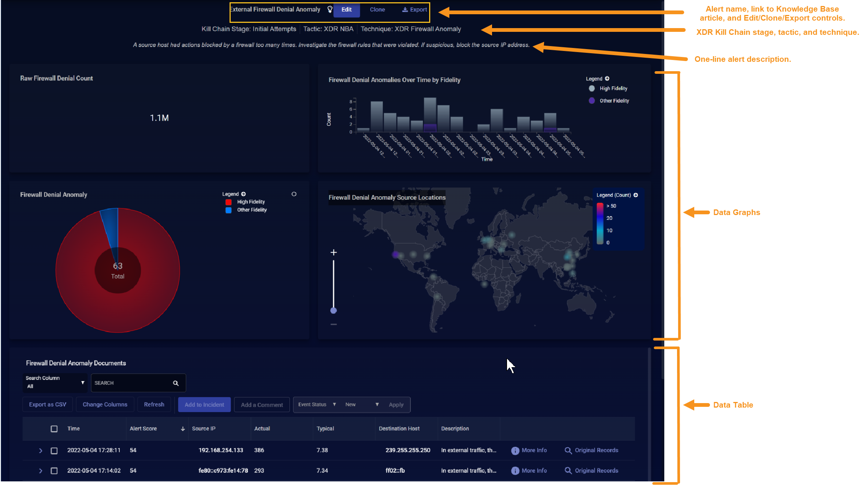Click the Knowledge Base lightbulb icon
Image resolution: width=868 pixels, height=490 pixels.
click(330, 10)
